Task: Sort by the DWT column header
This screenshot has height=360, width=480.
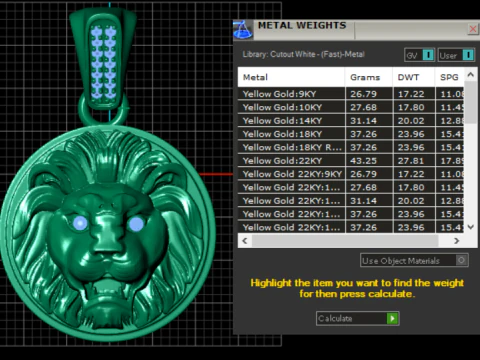Action: tap(414, 77)
